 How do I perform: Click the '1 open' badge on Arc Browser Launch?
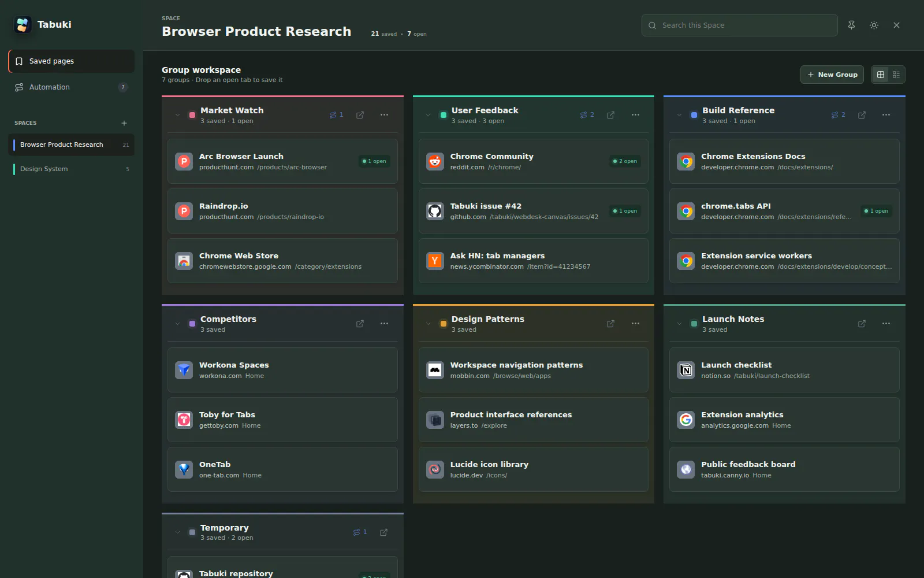tap(374, 161)
